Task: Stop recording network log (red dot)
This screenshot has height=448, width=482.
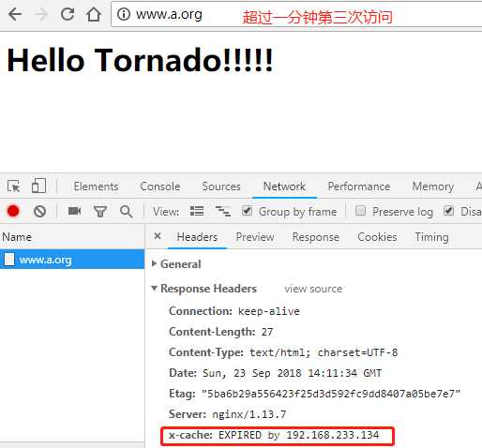Action: (x=13, y=211)
